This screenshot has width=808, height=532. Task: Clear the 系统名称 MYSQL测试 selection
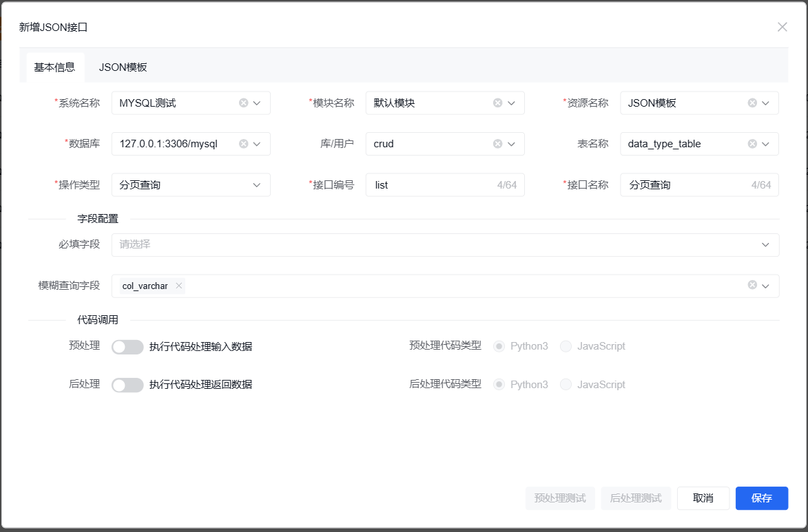243,103
